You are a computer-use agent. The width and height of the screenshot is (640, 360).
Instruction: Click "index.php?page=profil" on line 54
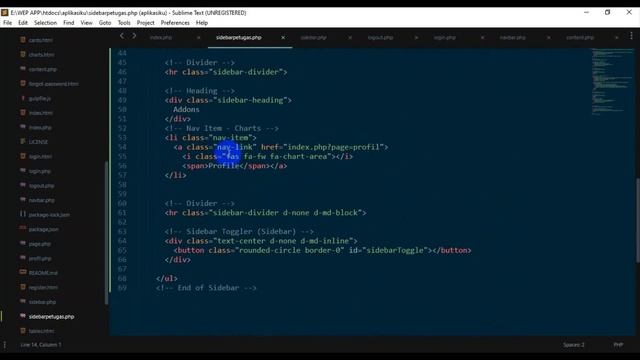pyautogui.click(x=333, y=147)
